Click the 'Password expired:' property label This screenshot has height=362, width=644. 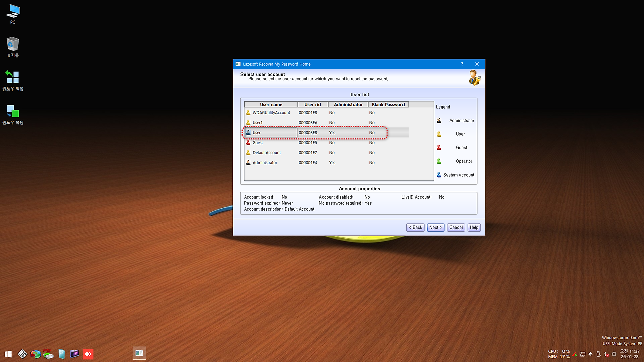[262, 203]
